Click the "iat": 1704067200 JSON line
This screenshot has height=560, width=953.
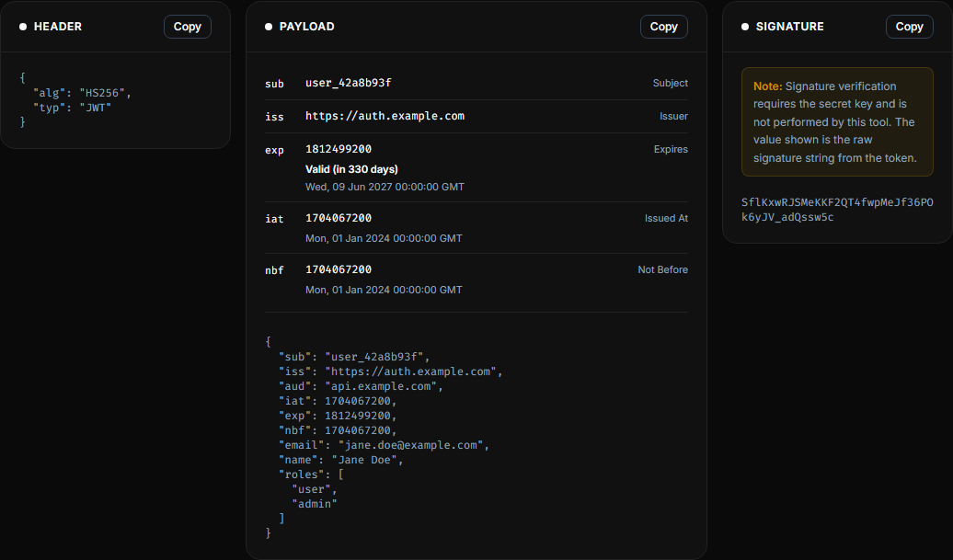pos(338,401)
